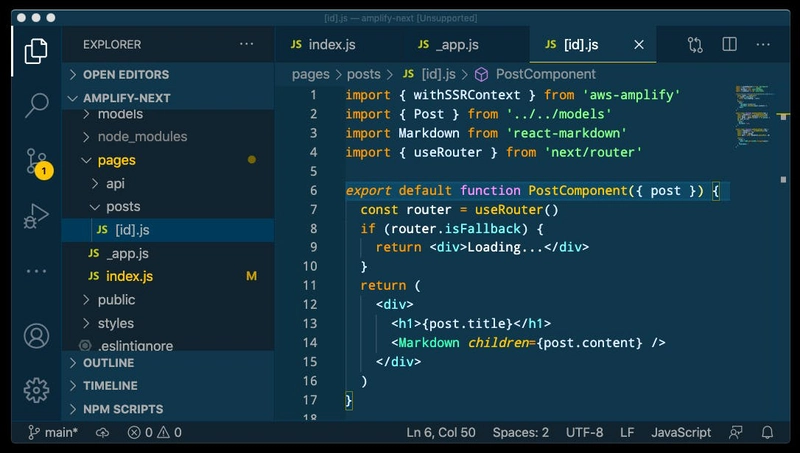Click the Explorer panel title
Viewport: 800px width, 453px height.
click(112, 44)
